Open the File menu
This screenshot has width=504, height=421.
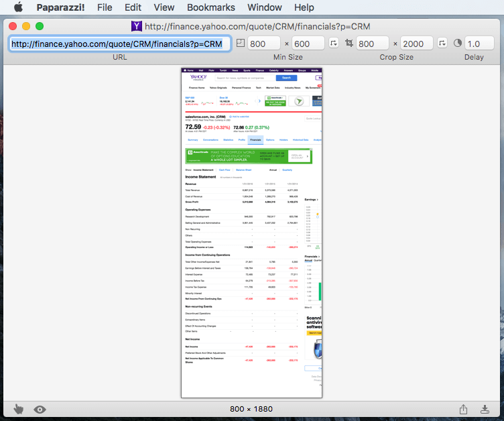pos(105,7)
